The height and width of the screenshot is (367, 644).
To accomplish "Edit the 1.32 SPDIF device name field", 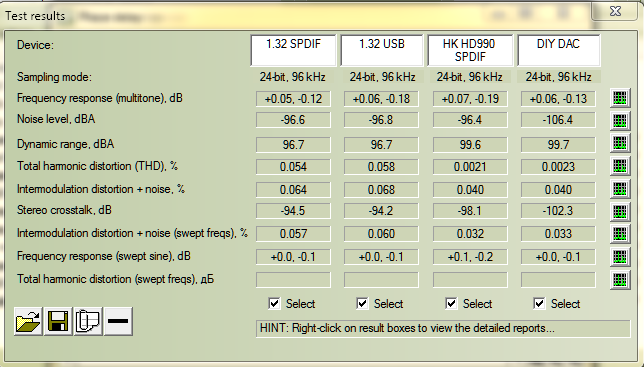I will [x=293, y=50].
